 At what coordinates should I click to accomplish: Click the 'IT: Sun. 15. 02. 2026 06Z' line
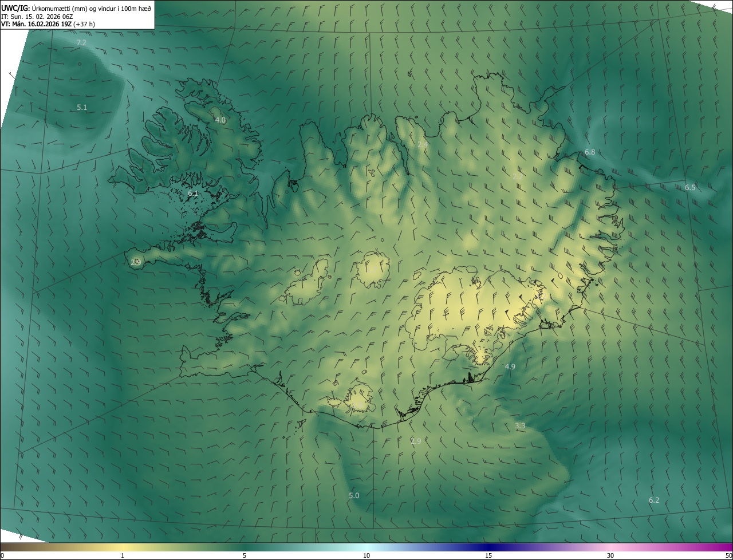(37, 16)
